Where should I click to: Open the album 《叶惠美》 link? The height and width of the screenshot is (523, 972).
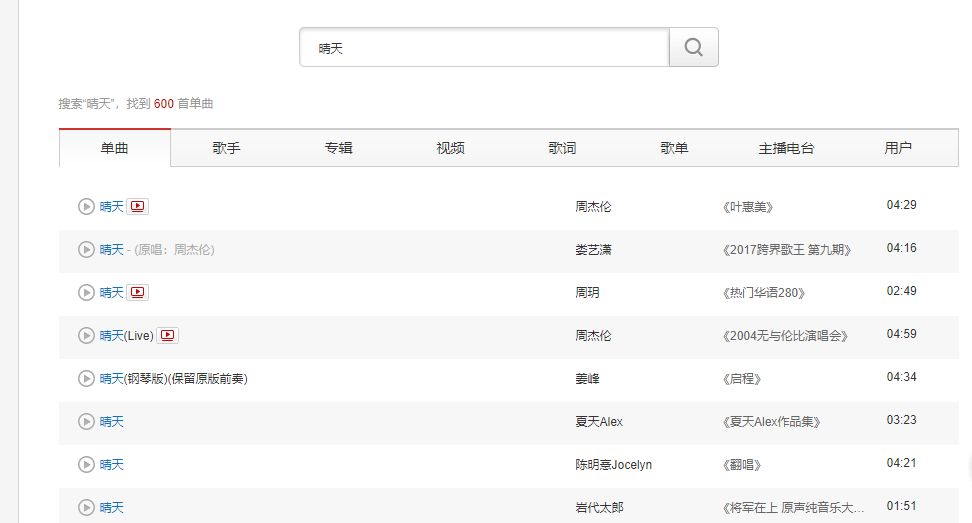click(x=746, y=207)
